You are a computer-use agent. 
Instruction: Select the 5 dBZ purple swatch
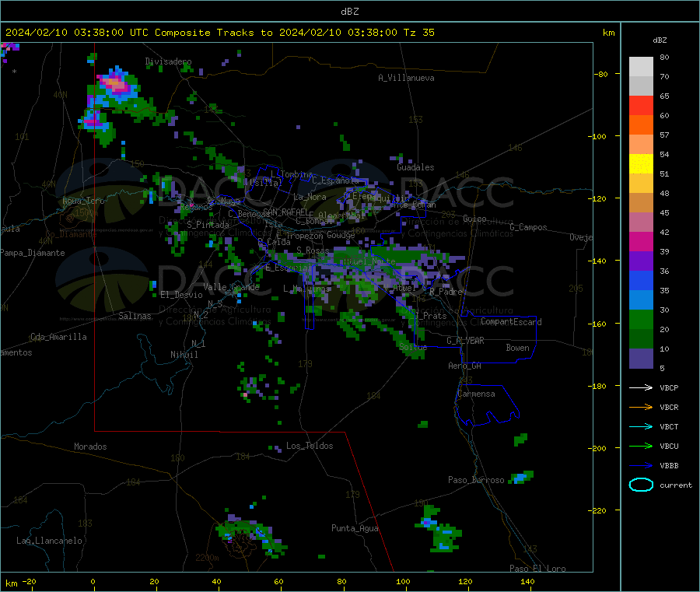point(641,359)
